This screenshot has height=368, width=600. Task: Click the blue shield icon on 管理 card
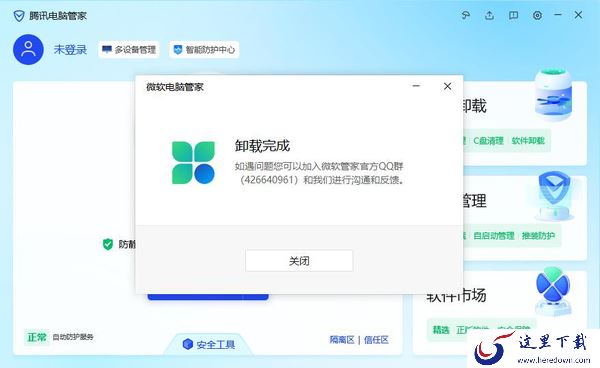554,197
